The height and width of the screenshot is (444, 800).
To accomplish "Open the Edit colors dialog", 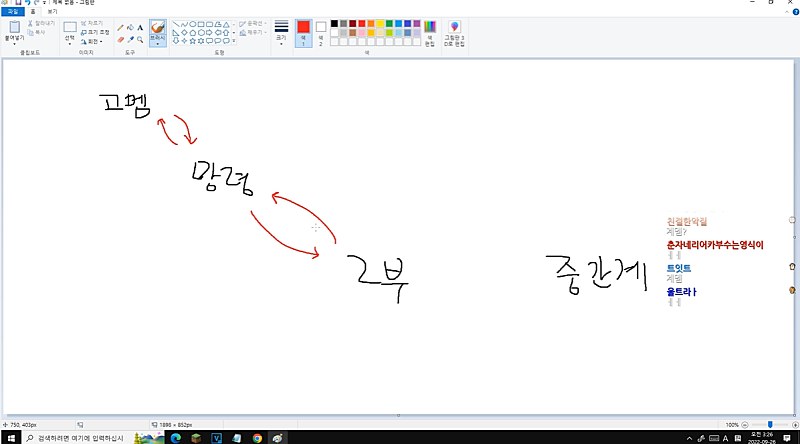I will pos(430,34).
